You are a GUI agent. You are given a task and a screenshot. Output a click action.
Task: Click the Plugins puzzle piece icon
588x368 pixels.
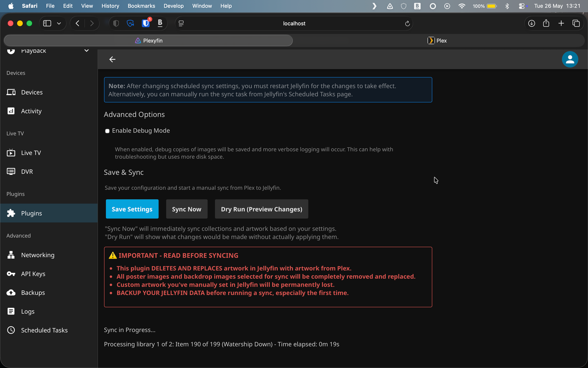(11, 213)
